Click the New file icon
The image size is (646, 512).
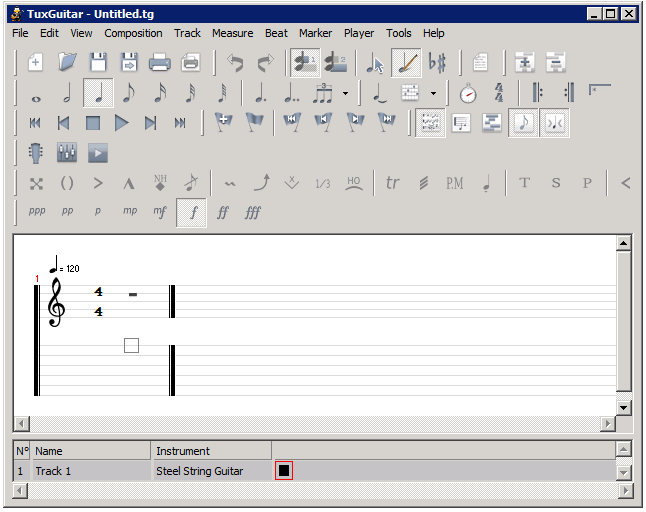point(36,63)
